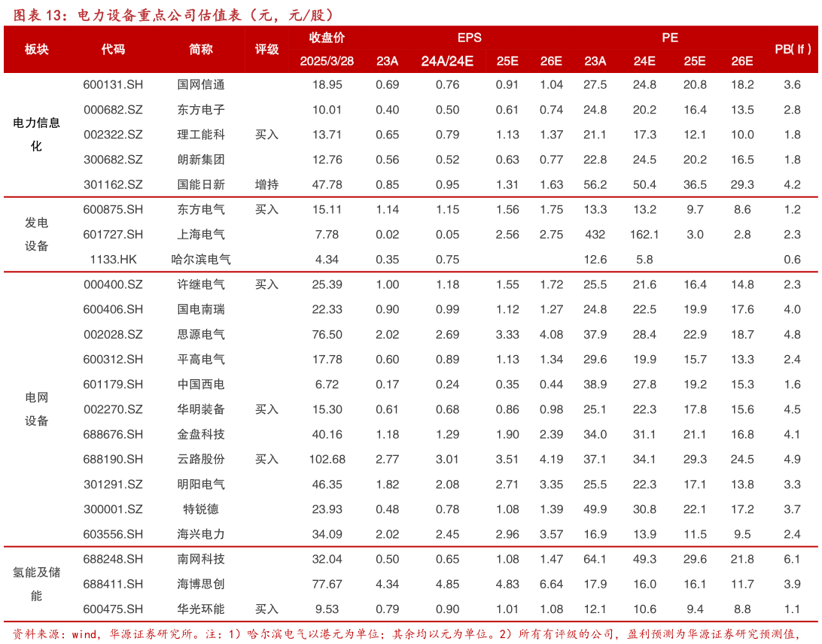Click stock code "600406.SH"

click(113, 310)
